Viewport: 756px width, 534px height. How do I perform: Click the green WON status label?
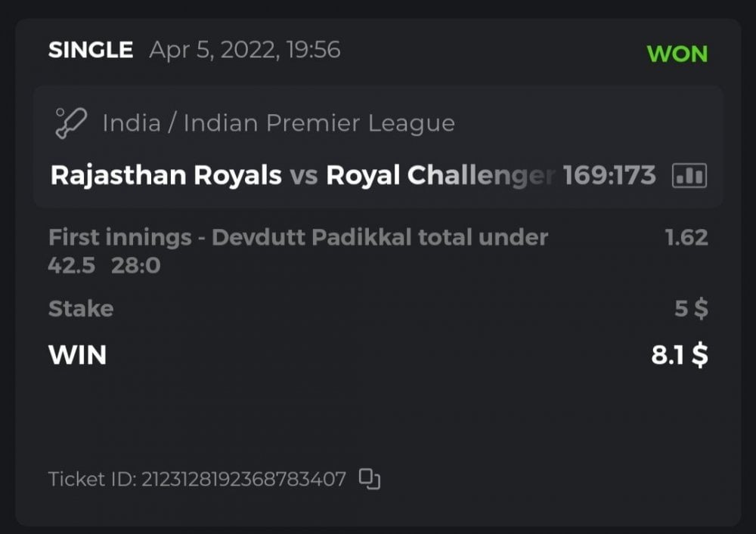(x=677, y=54)
